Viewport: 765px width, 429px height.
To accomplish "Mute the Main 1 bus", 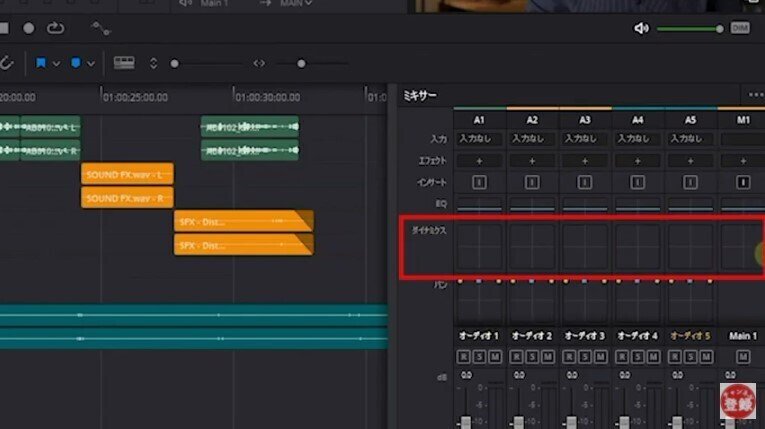I will 743,357.
